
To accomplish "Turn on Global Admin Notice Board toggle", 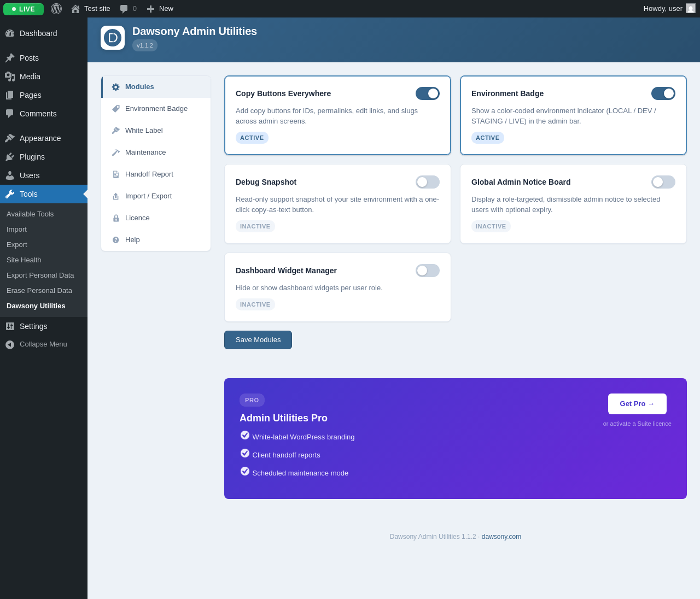I will click(x=663, y=182).
